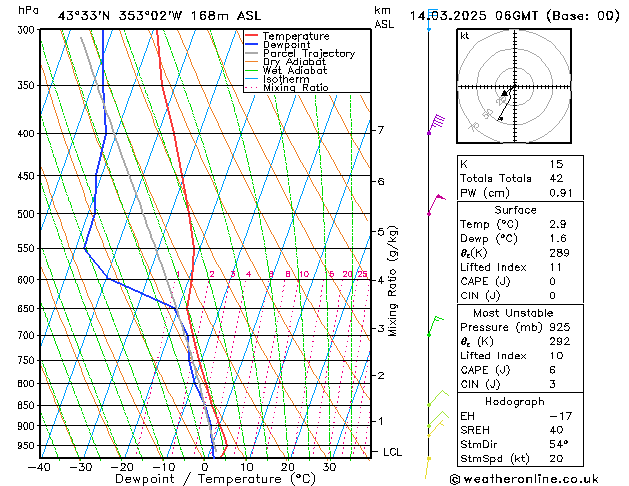Click the kt label in hodograph

465,36
